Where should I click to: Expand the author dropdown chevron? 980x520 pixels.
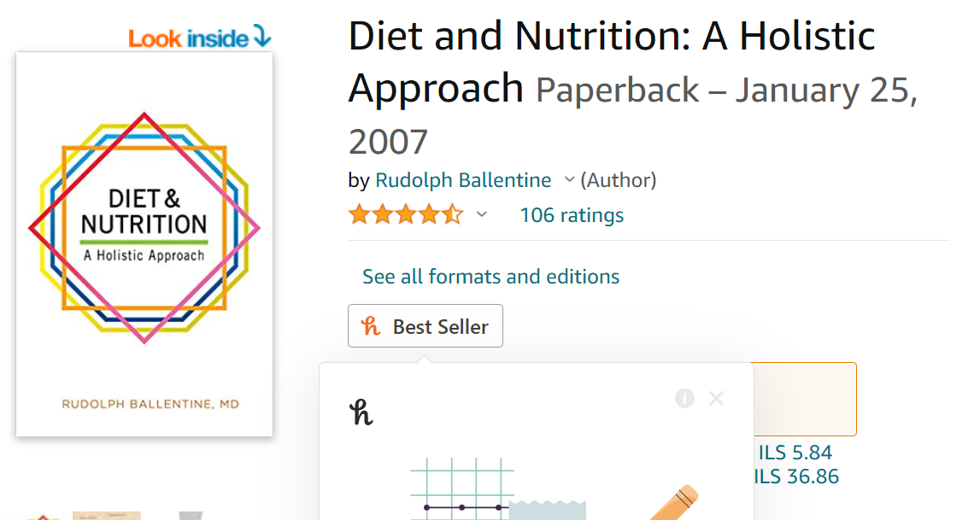coord(569,180)
